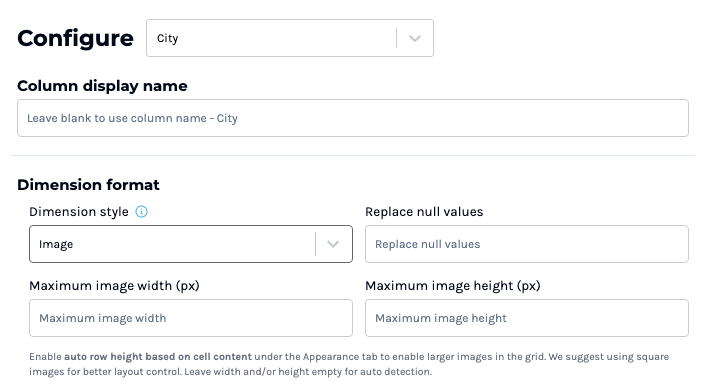This screenshot has height=389, width=703.
Task: Click the Maximum image height (px) label
Action: [x=453, y=285]
